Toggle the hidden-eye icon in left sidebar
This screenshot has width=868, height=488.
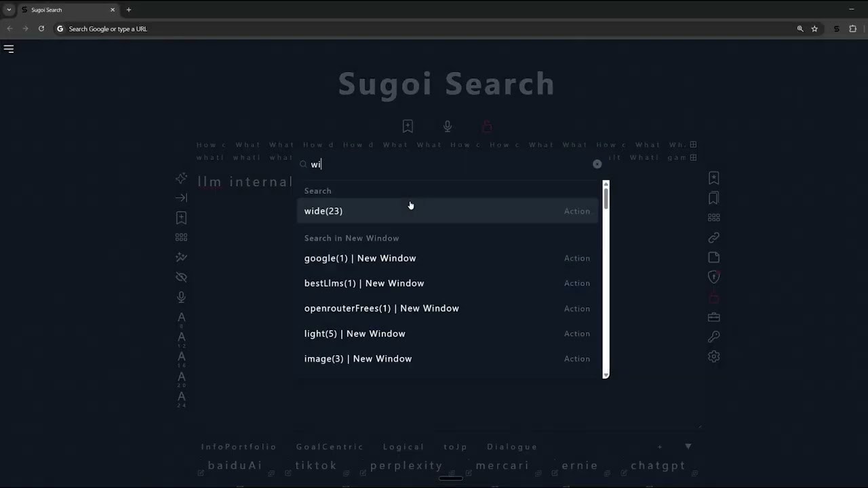[x=181, y=277]
